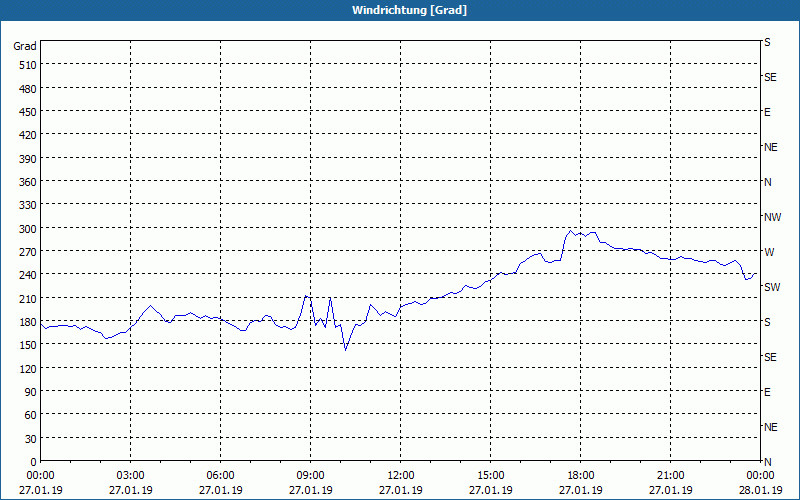The image size is (800, 500).
Task: Select the S compass label beside 180
Action: (767, 322)
